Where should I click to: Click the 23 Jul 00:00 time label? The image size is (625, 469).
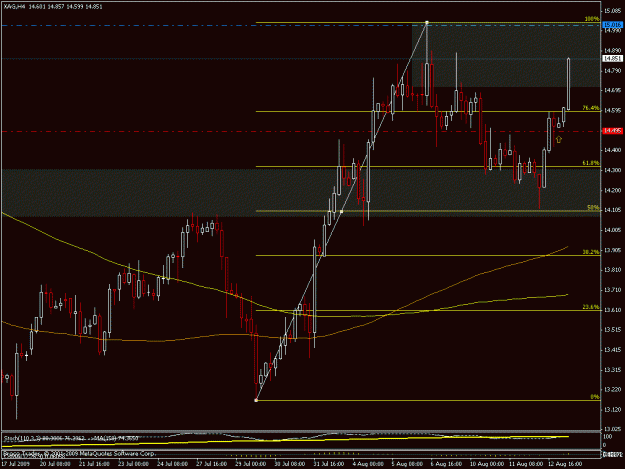[133, 464]
